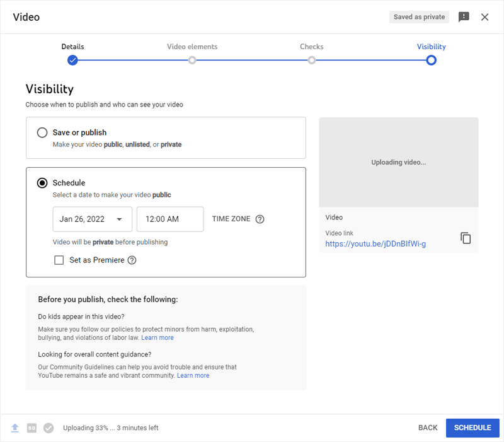The width and height of the screenshot is (504, 442).
Task: Enable the Set as Premiere checkbox
Action: [x=59, y=260]
